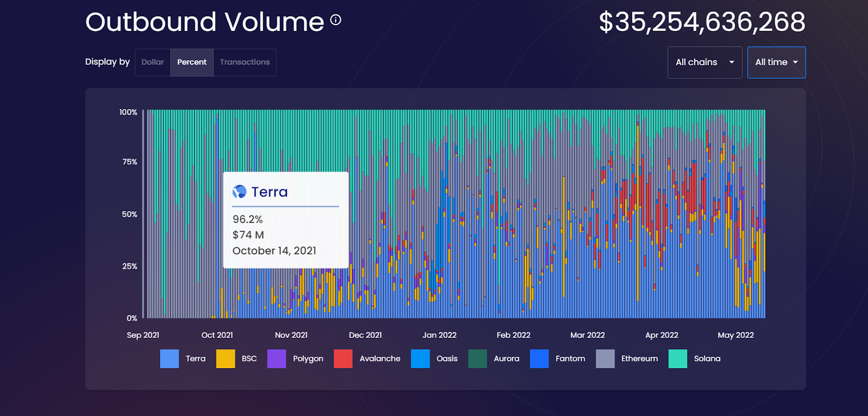Image resolution: width=868 pixels, height=416 pixels.
Task: Click the Polygon purple legend swatch
Action: [x=277, y=359]
